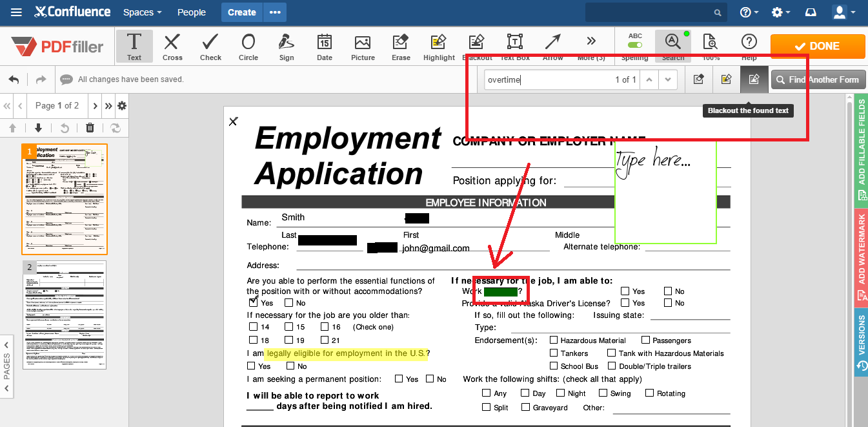868x427 pixels.
Task: Expand the More (3) tools
Action: pos(591,47)
